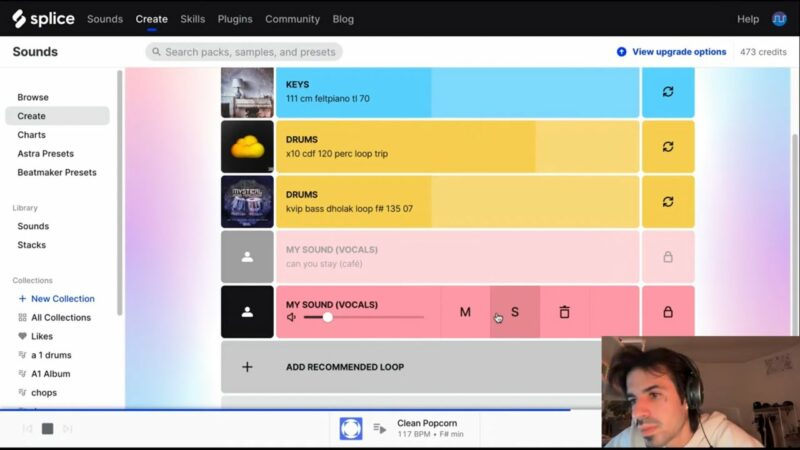Toggle lock on active vocals layer

pyautogui.click(x=667, y=312)
